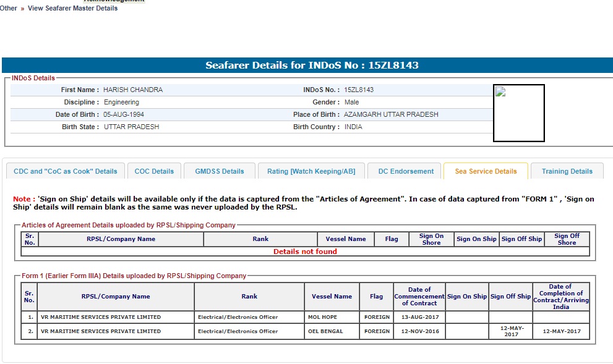Screen dimensions: 613x364
Task: Click the "Details not found" message row
Action: tap(305, 252)
